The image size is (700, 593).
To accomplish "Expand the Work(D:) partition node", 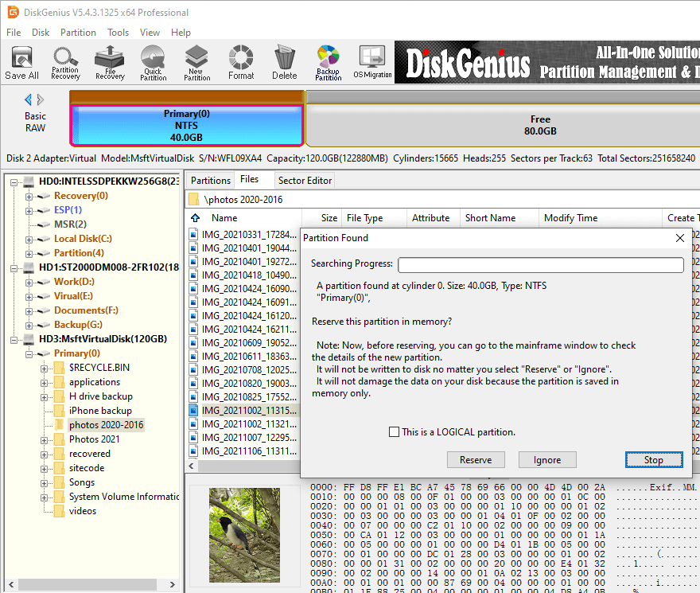I will pyautogui.click(x=29, y=282).
